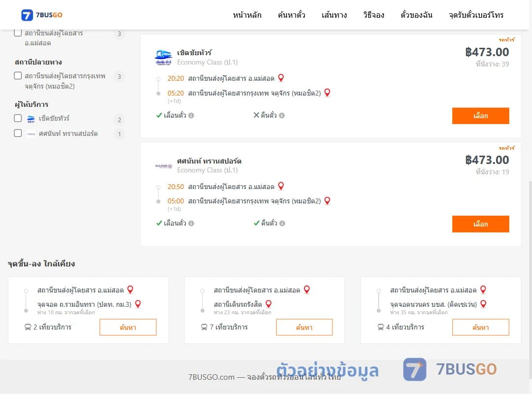The width and height of the screenshot is (532, 394).
Task: Open map pin for 20:50 departure station
Action: [281, 186]
